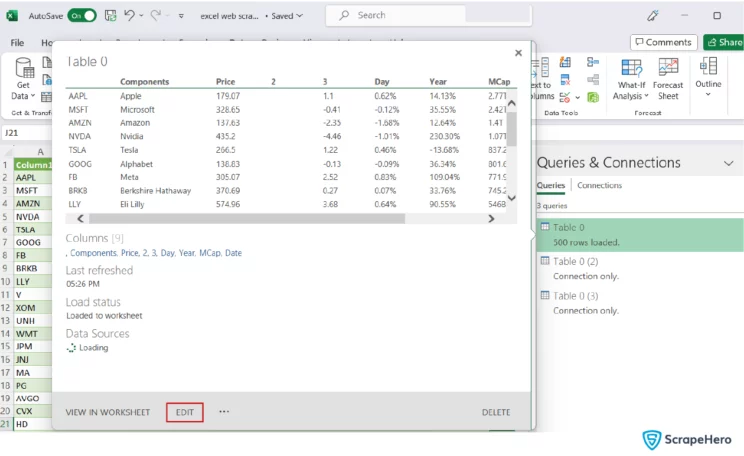
Task: Open the Undo history dropdown arrow
Action: (x=141, y=16)
